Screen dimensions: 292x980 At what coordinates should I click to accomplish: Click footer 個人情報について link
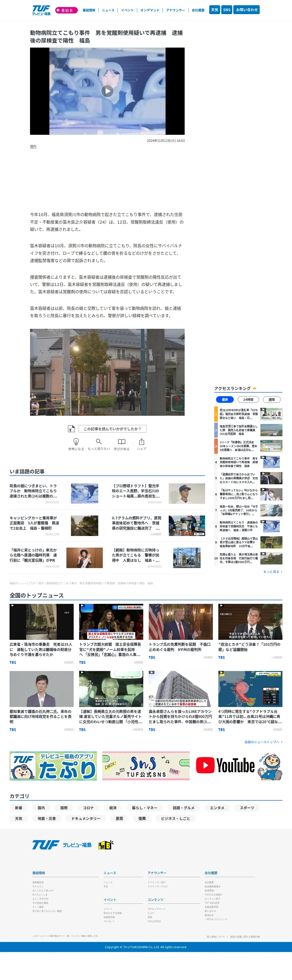point(216,937)
